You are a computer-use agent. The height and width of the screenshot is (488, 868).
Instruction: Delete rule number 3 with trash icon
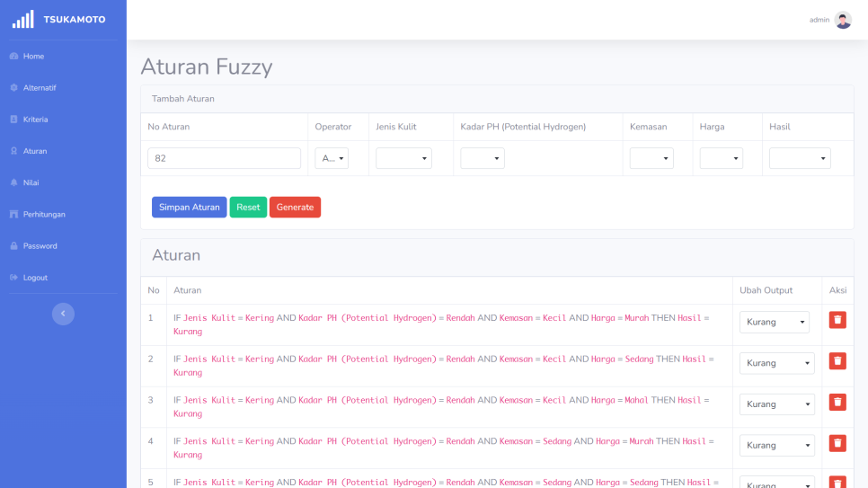tap(837, 403)
